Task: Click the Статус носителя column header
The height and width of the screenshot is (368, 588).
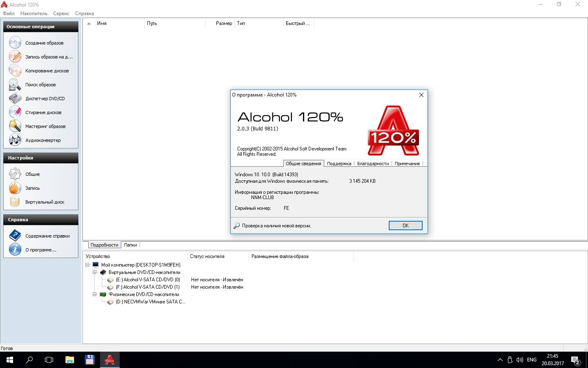Action: [x=218, y=256]
